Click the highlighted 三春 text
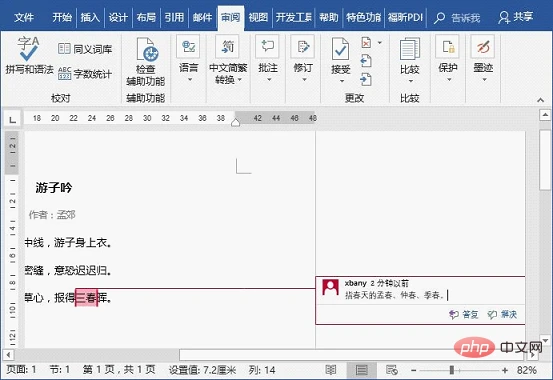This screenshot has height=380, width=553. (x=86, y=298)
